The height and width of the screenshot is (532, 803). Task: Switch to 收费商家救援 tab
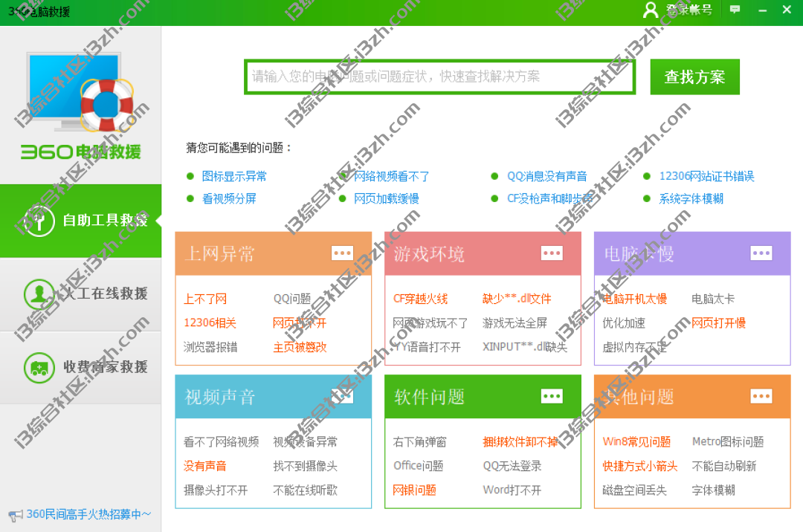tap(80, 367)
